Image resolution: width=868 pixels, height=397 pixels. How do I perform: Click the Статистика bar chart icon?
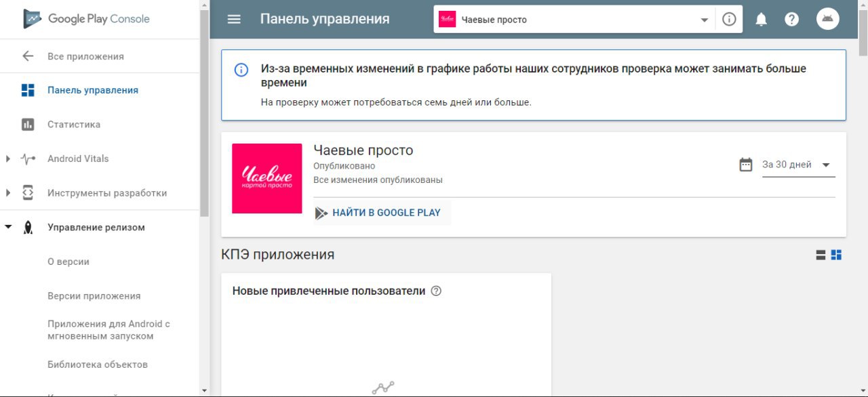tap(28, 125)
